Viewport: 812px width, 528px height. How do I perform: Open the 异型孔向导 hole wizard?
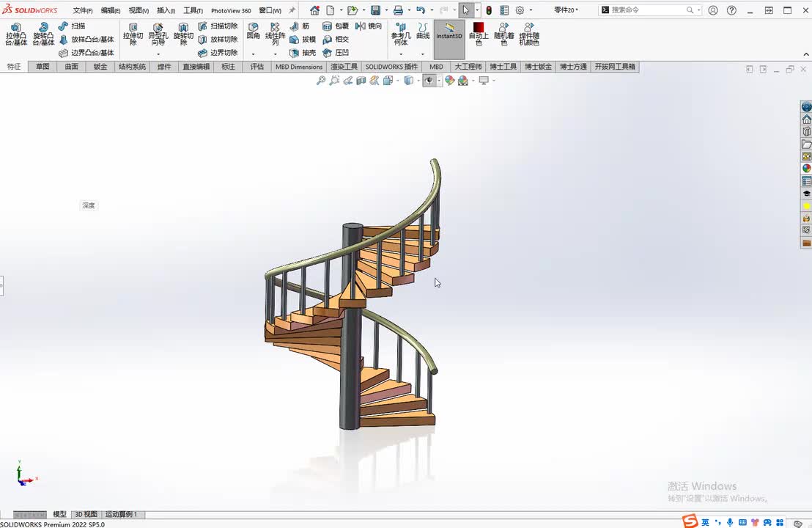pyautogui.click(x=158, y=34)
